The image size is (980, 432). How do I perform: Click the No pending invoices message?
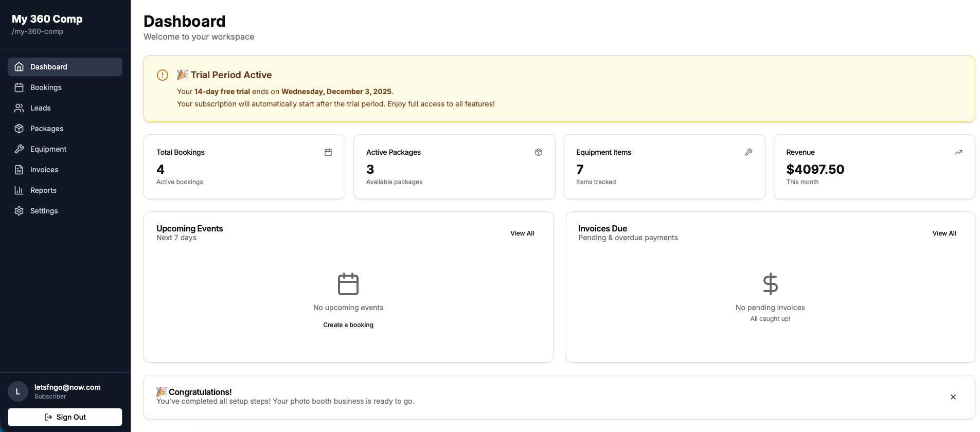click(x=770, y=308)
